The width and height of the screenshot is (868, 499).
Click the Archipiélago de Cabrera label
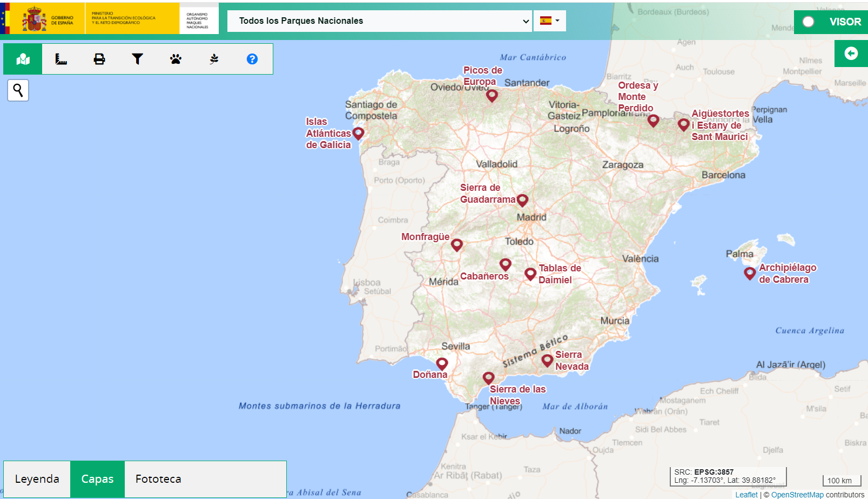click(788, 274)
